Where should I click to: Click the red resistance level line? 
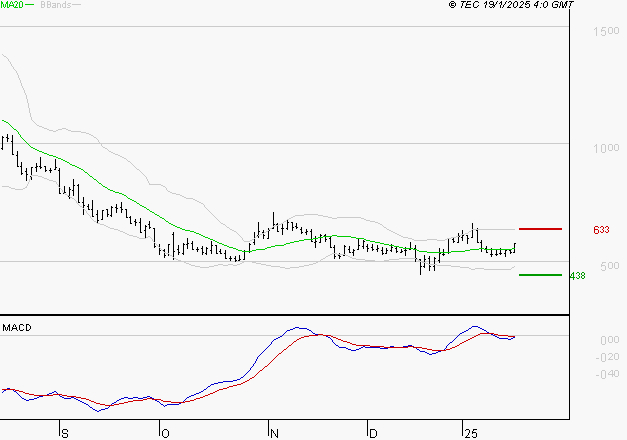click(540, 229)
